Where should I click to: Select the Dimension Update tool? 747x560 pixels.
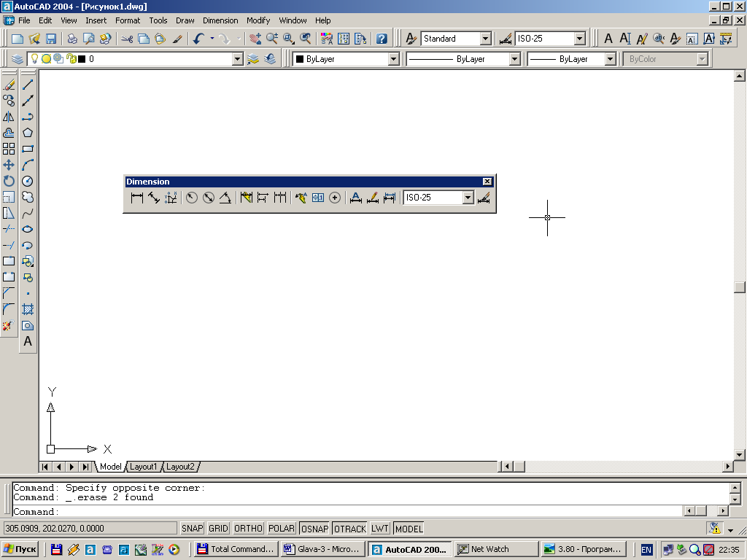(x=390, y=198)
